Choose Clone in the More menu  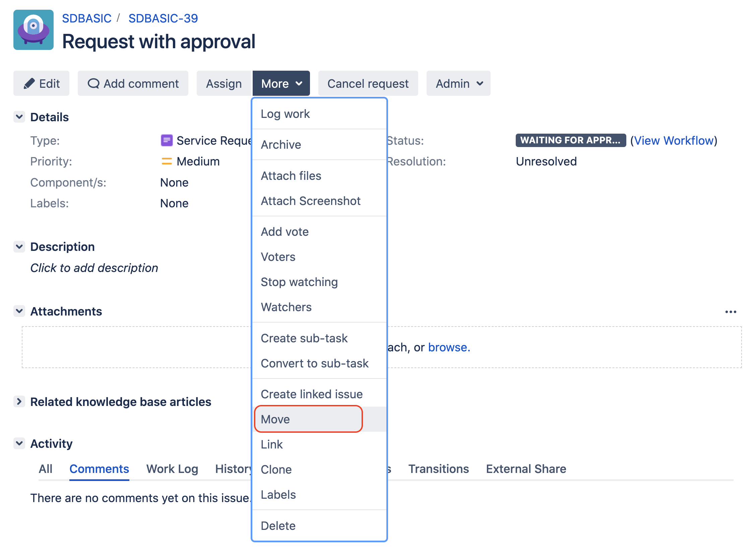pyautogui.click(x=276, y=470)
